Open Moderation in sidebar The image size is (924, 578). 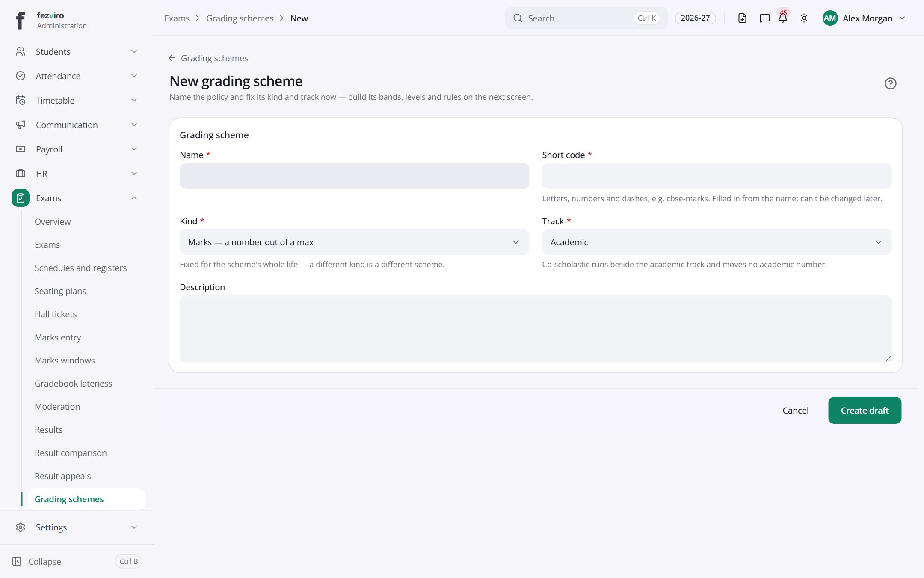coord(57,407)
